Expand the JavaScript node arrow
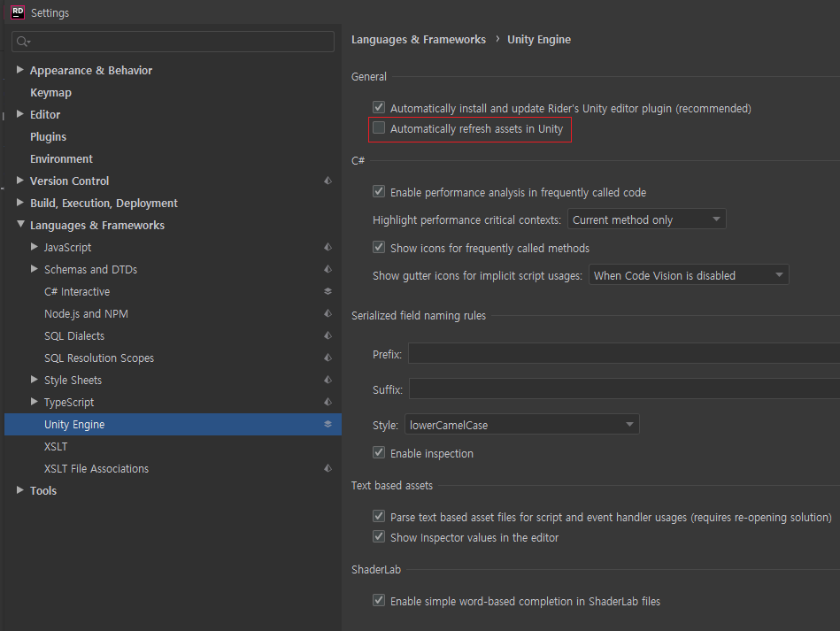This screenshot has height=631, width=840. click(35, 247)
